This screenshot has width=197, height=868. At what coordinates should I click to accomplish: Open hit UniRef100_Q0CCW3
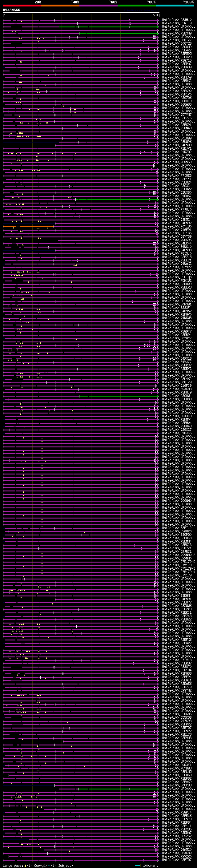point(177,785)
